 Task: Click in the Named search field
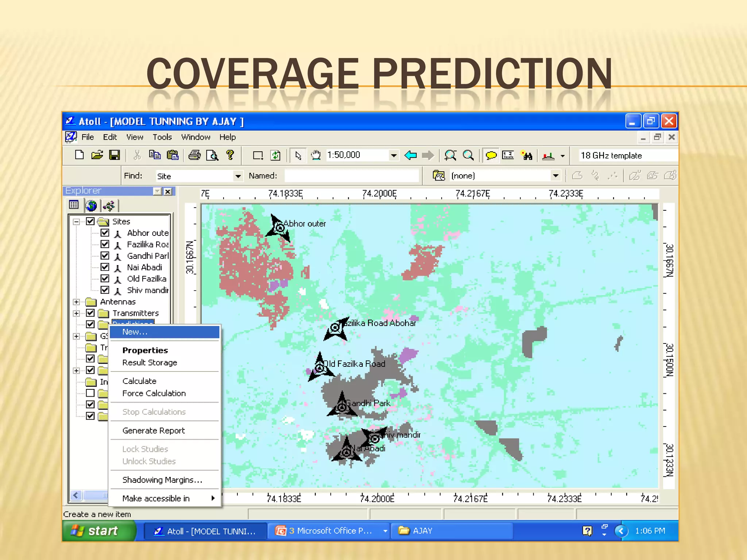point(352,176)
